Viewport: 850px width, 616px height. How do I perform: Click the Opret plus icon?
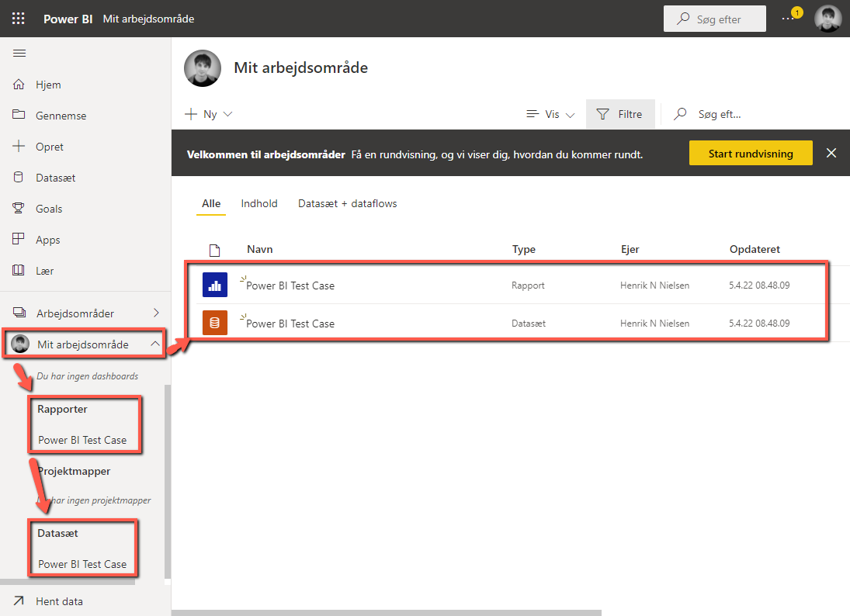19,146
